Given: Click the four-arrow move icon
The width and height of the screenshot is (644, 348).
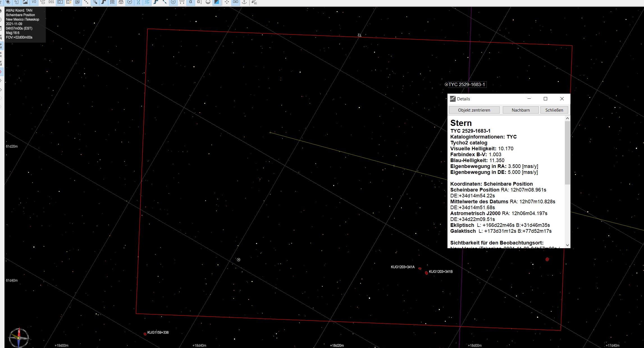Looking at the screenshot, I should pos(227,2).
